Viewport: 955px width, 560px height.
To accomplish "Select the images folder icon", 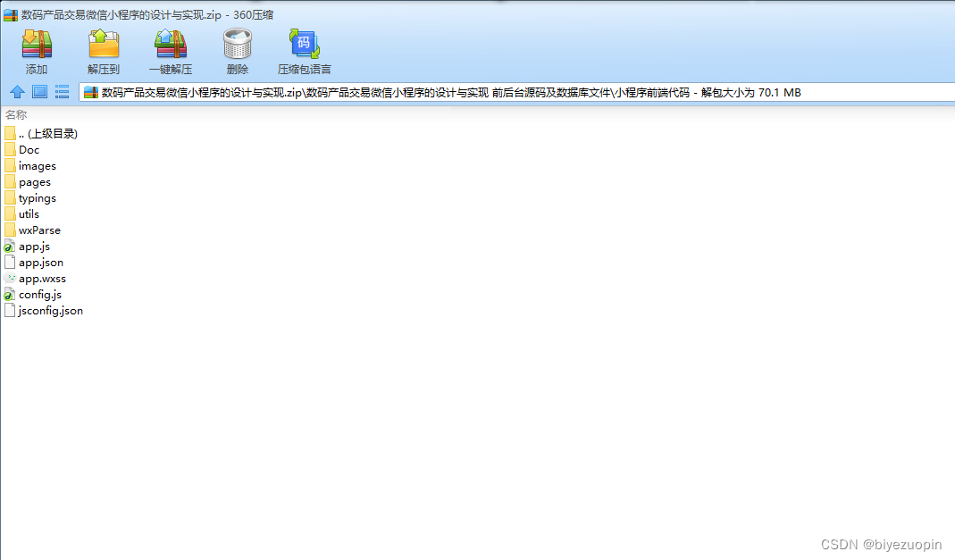I will 10,165.
